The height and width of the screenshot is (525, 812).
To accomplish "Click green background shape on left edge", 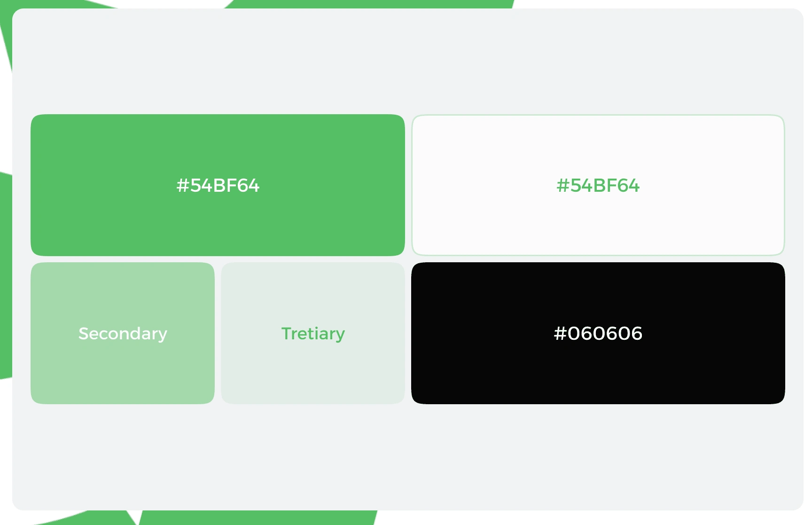I will coord(6,275).
